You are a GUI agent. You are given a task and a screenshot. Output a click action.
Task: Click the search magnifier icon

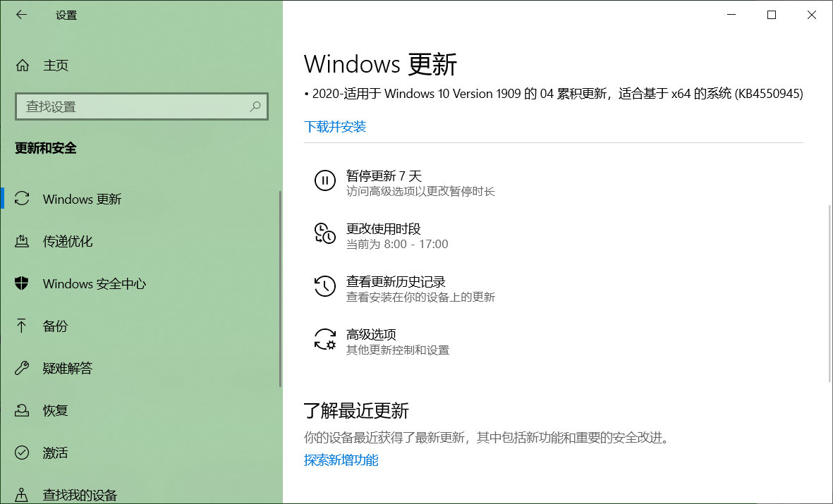(x=255, y=106)
